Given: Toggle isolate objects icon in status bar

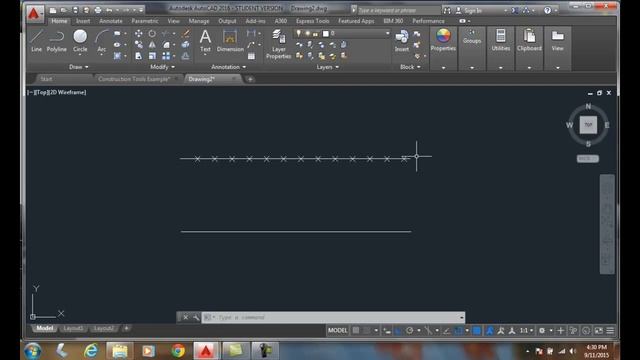Looking at the screenshot, I should (x=586, y=331).
